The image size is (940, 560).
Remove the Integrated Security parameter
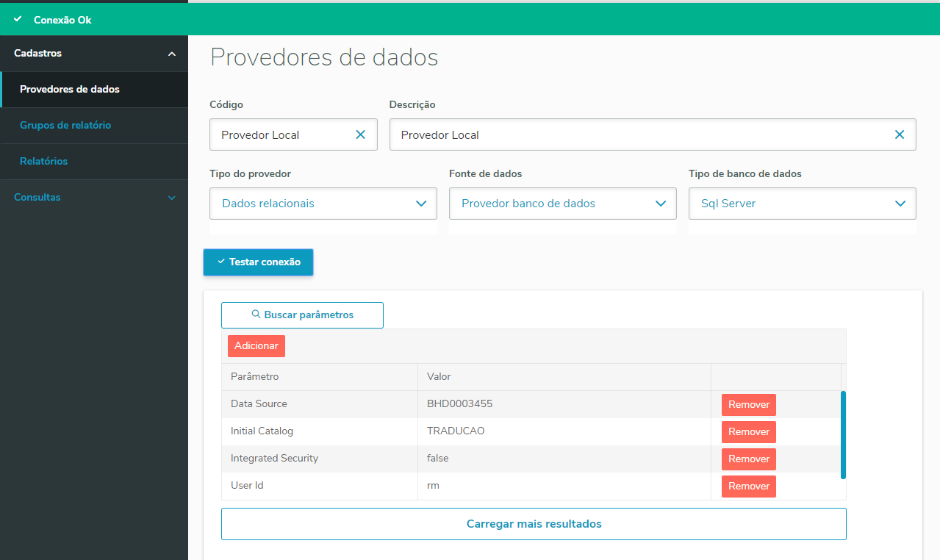[x=749, y=459]
